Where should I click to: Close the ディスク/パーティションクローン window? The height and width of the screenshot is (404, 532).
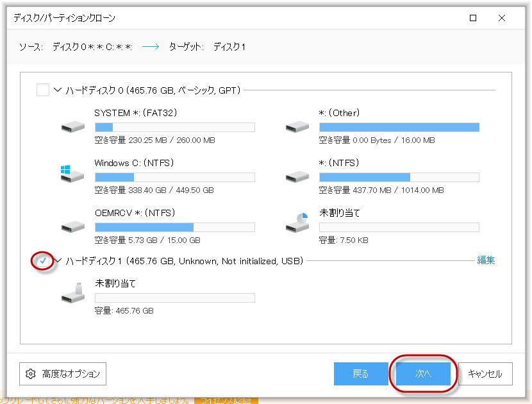click(502, 18)
